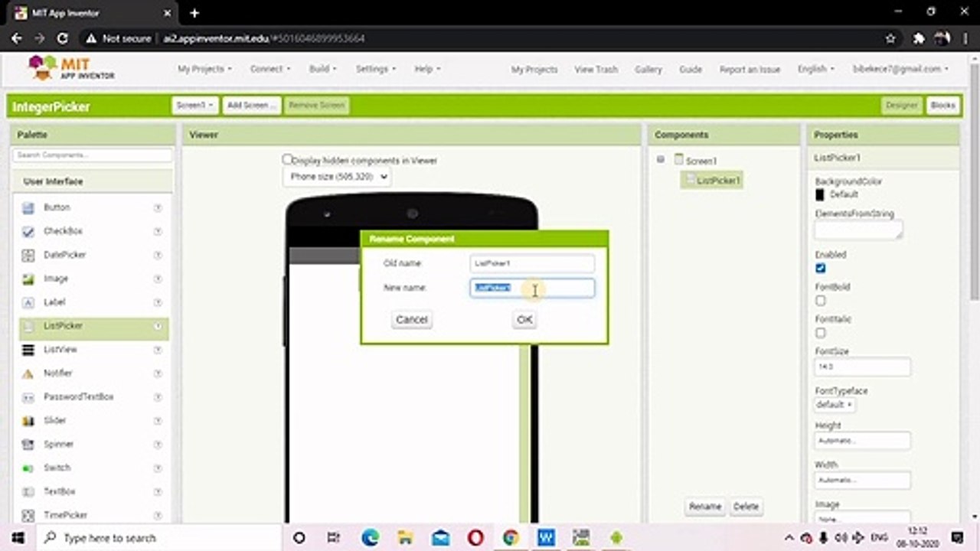980x551 pixels.
Task: Open the My Projects dropdown menu
Action: [204, 69]
